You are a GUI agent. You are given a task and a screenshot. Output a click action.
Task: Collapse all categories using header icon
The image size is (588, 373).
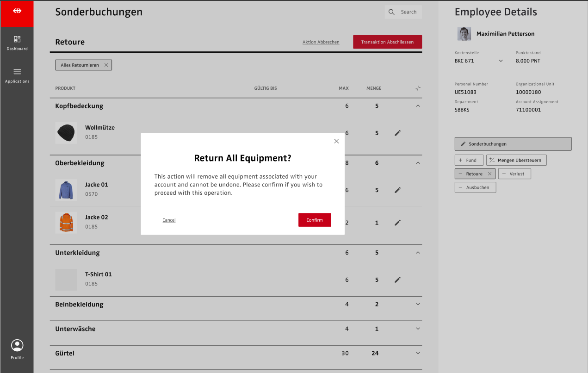pyautogui.click(x=418, y=88)
